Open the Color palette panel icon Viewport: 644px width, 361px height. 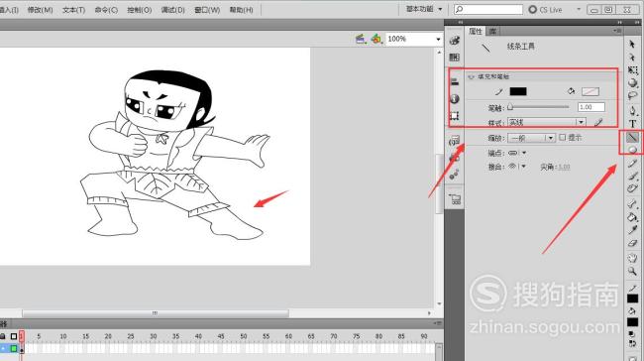coord(454,41)
